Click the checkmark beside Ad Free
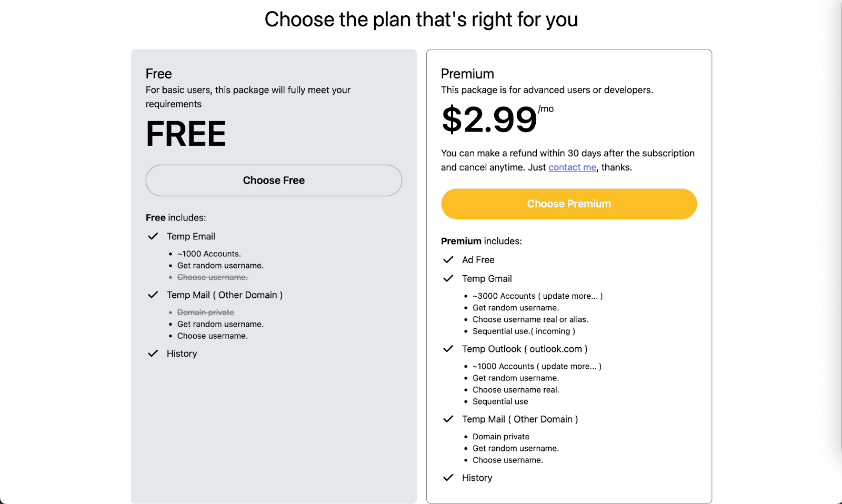 point(448,260)
